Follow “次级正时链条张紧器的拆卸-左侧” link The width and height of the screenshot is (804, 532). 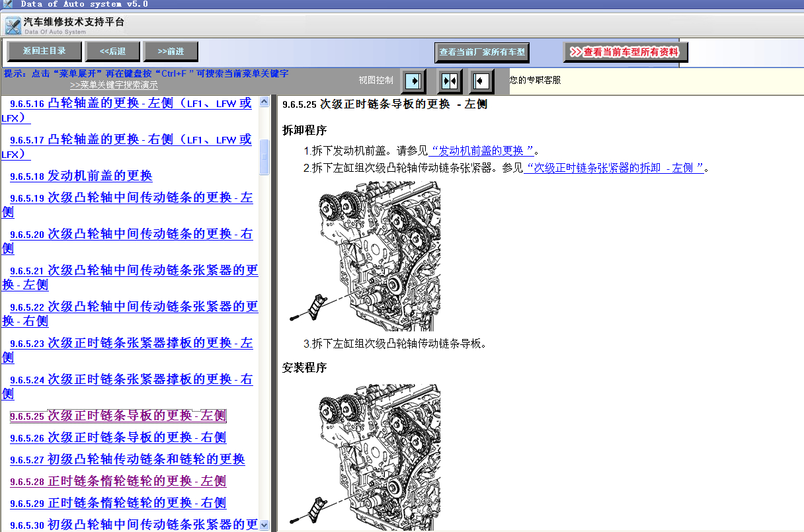pos(614,168)
